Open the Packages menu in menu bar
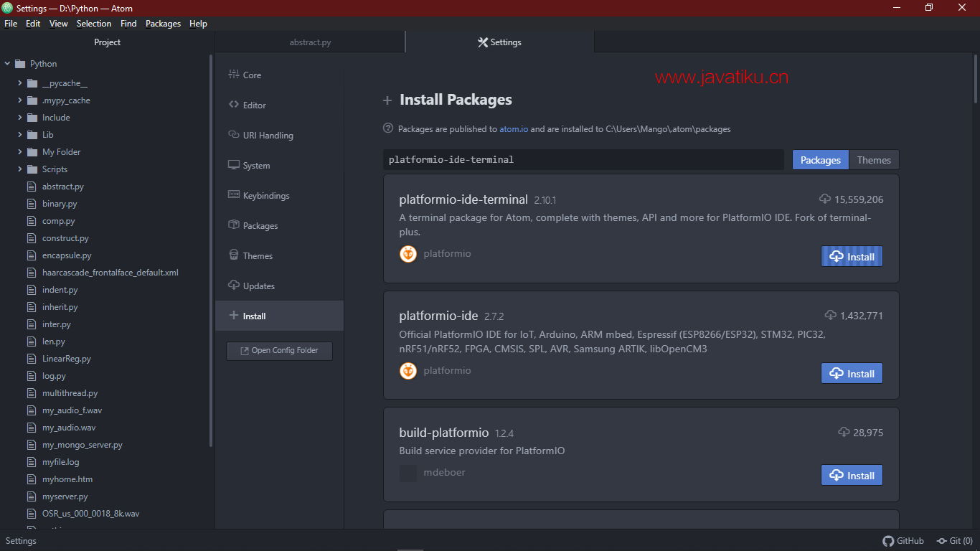 tap(163, 24)
